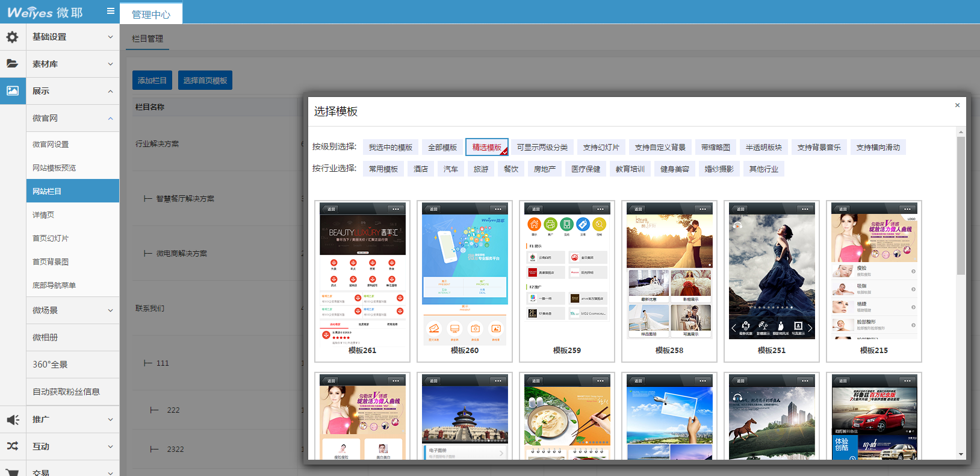Select the 精选模板 filter
The width and height of the screenshot is (980, 476).
487,147
